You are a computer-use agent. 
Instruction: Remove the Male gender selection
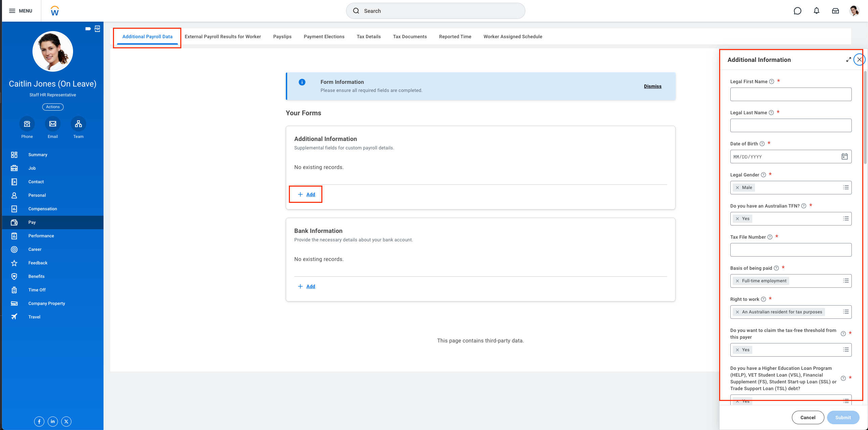(x=737, y=188)
